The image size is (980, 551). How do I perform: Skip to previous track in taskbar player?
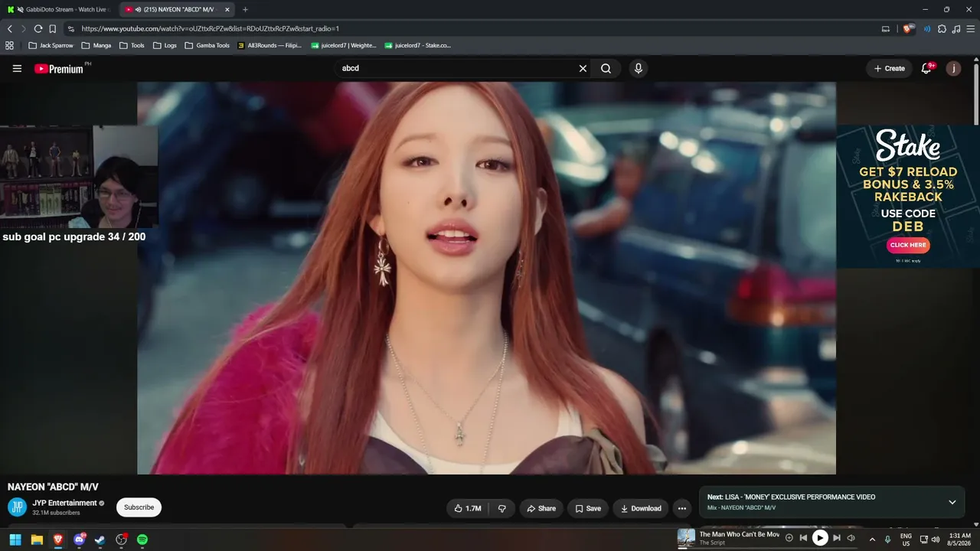(803, 538)
